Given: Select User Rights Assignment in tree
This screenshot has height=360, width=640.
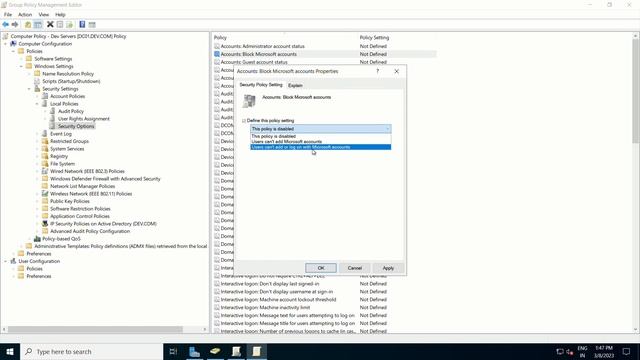Looking at the screenshot, I should tap(84, 119).
